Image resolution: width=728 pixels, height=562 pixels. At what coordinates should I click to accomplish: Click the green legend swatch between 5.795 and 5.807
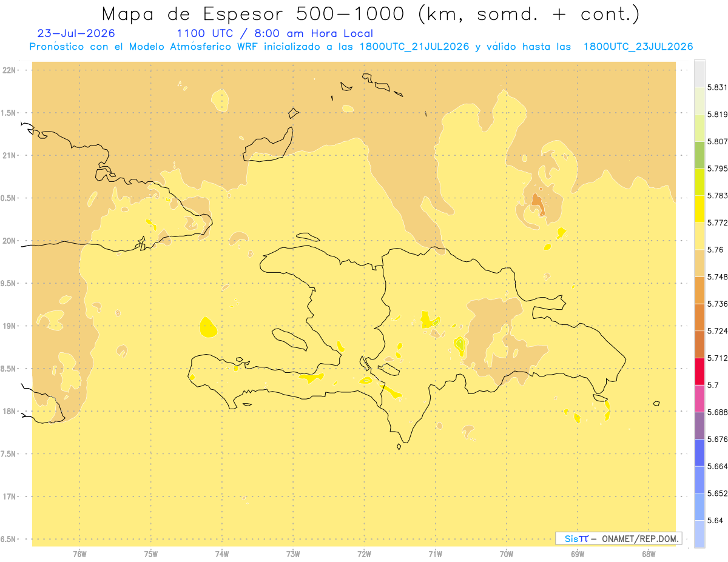699,155
